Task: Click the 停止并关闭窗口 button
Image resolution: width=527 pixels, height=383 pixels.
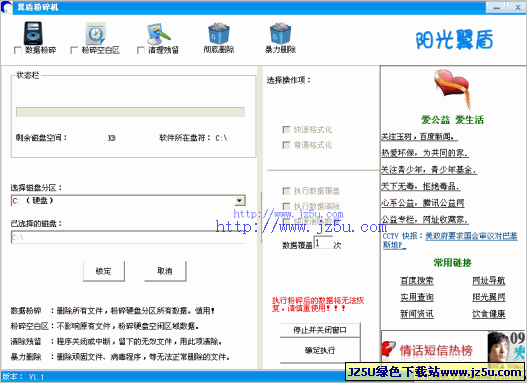Action: (x=320, y=330)
